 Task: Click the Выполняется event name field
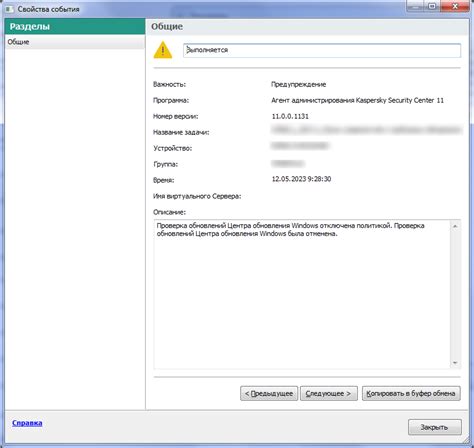click(322, 50)
